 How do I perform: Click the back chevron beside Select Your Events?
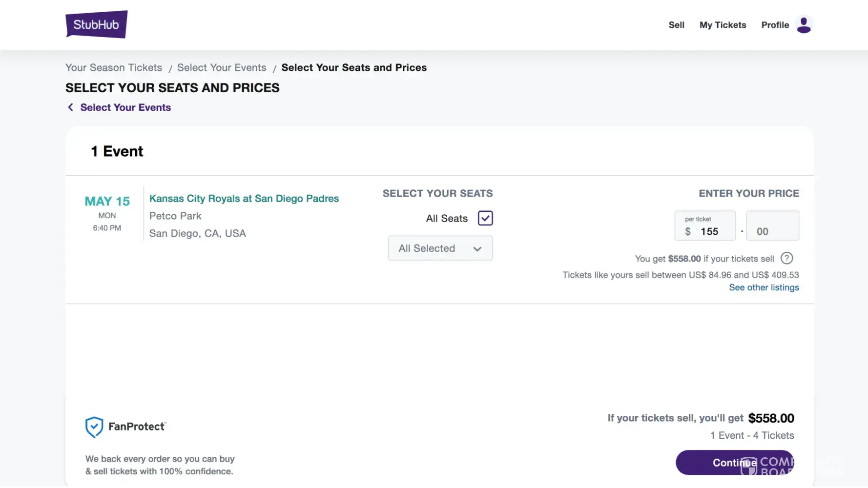pyautogui.click(x=70, y=107)
